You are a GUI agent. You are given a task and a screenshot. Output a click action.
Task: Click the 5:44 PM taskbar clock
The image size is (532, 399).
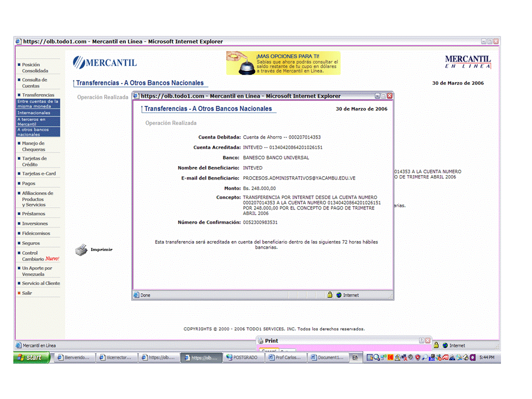point(487,357)
